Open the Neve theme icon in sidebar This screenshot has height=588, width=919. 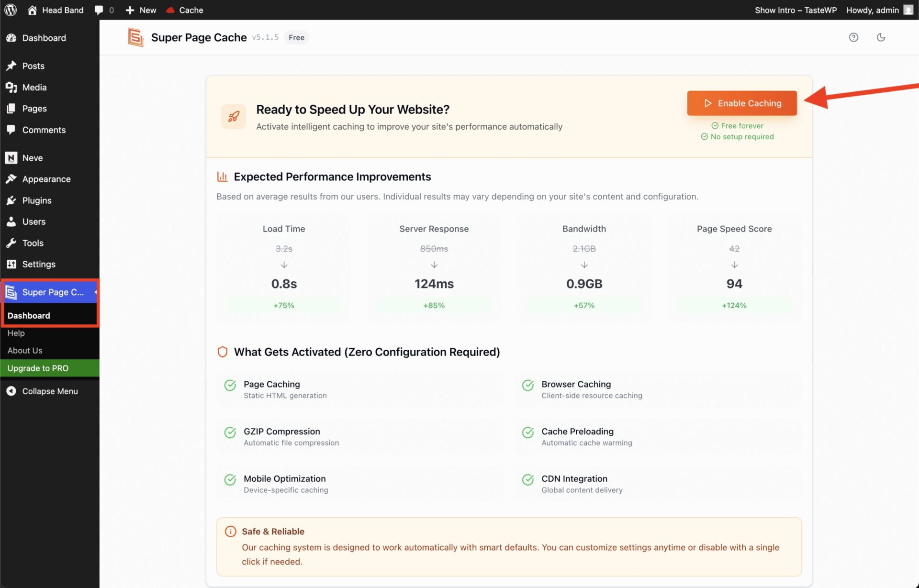point(11,157)
